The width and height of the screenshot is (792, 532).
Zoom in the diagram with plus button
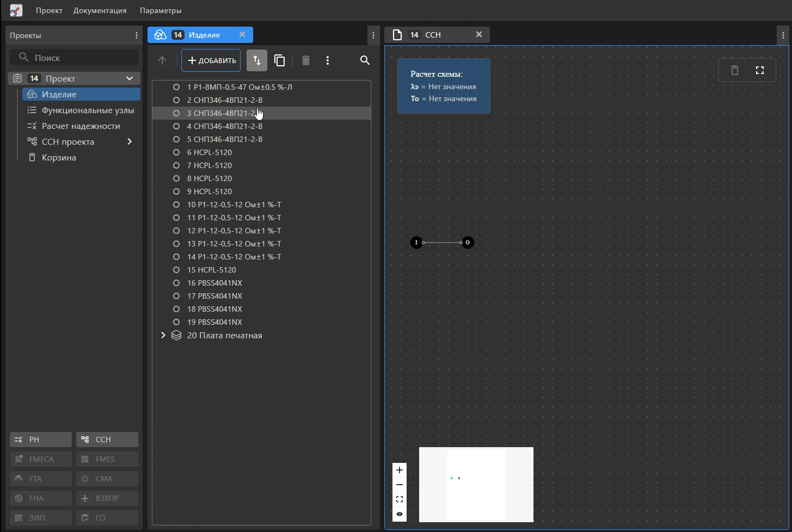(x=400, y=470)
